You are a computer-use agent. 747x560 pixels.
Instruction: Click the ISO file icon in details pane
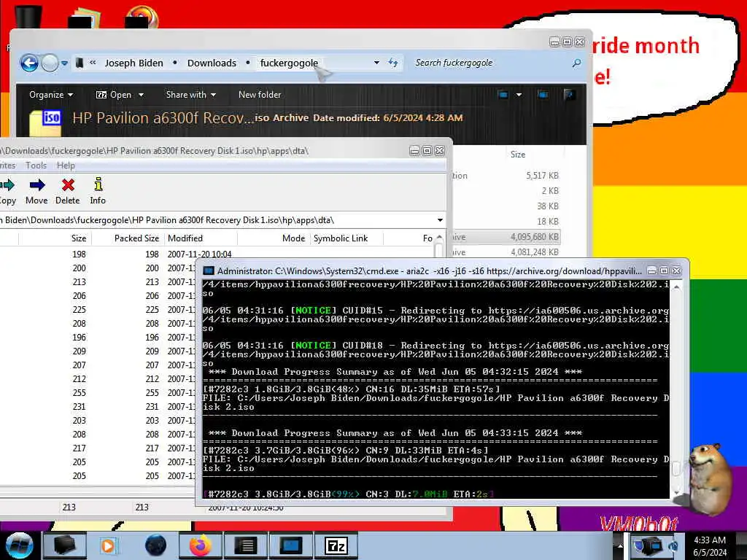tap(45, 122)
